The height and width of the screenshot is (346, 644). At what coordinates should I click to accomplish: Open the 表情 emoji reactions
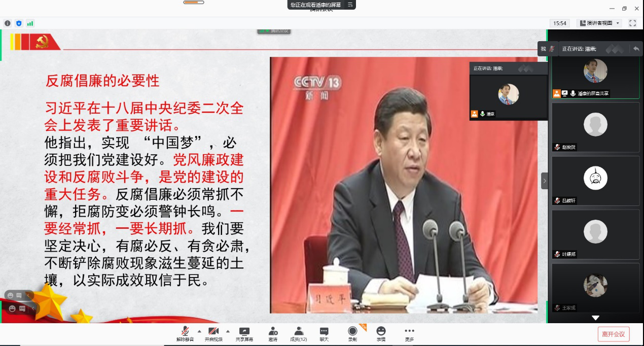click(381, 333)
